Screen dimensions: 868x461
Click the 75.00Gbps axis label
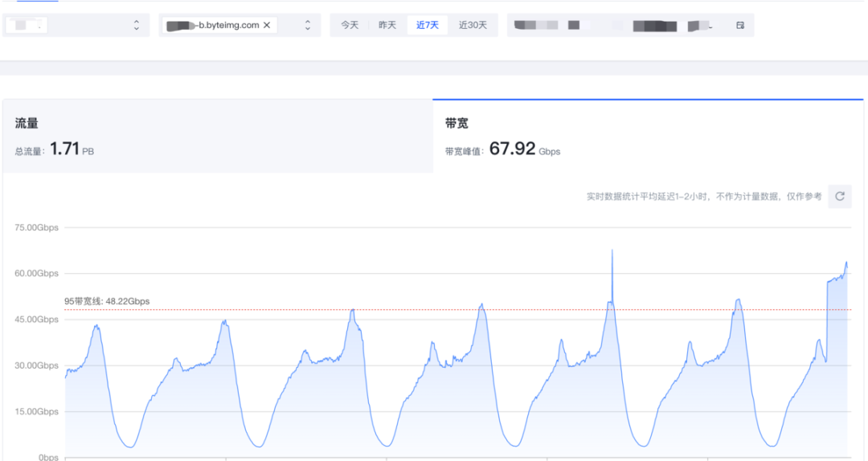[x=36, y=227]
